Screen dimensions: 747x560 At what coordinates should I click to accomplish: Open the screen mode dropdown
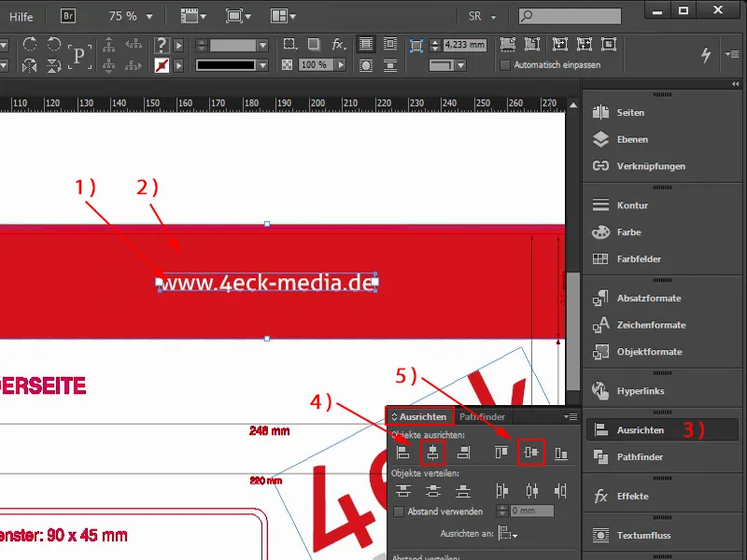[x=239, y=16]
